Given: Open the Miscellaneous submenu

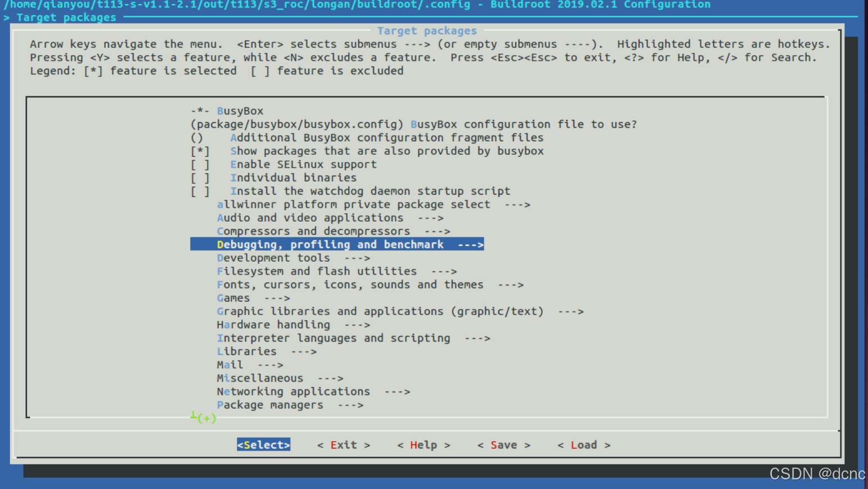Looking at the screenshot, I should click(280, 378).
